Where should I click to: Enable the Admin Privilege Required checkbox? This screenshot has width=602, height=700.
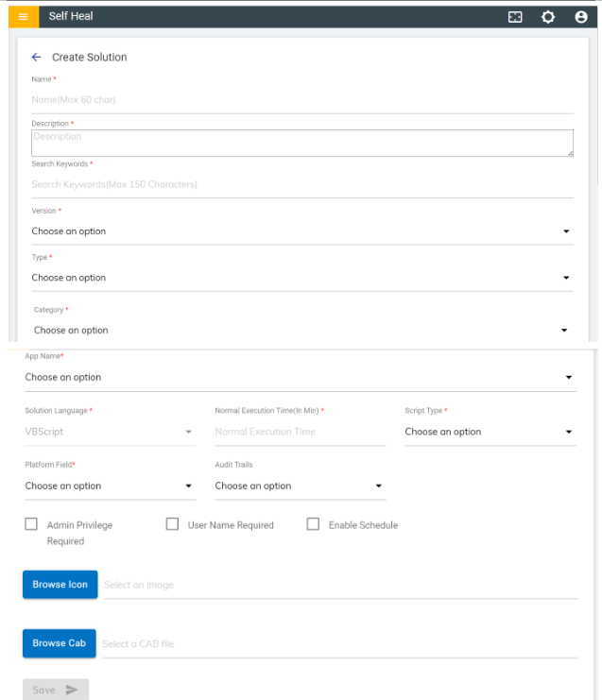tap(31, 524)
